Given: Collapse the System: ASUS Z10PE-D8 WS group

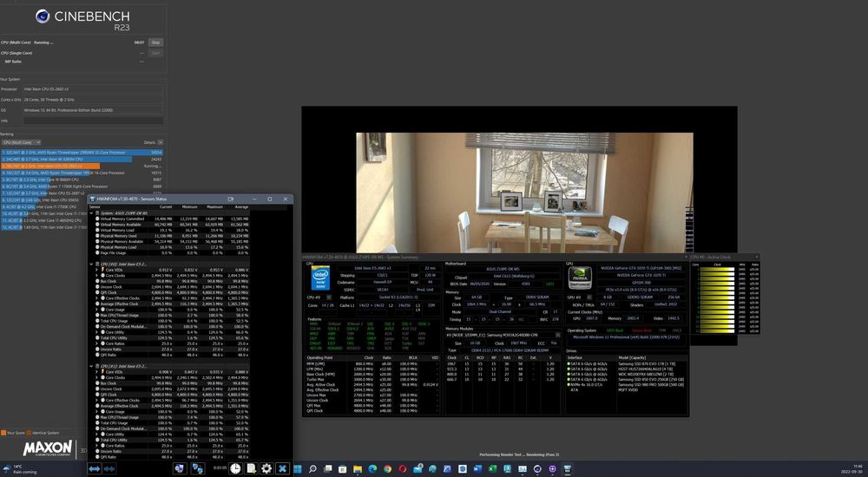Looking at the screenshot, I should pyautogui.click(x=91, y=213).
